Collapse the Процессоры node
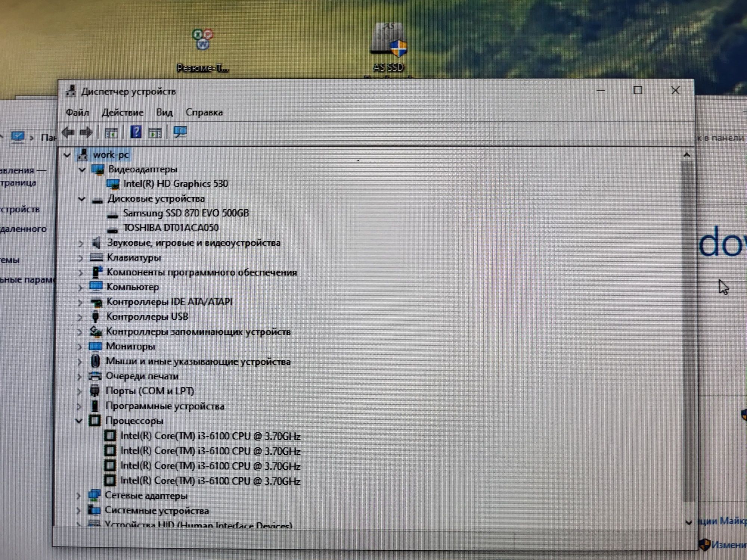This screenshot has height=560, width=747. (79, 421)
